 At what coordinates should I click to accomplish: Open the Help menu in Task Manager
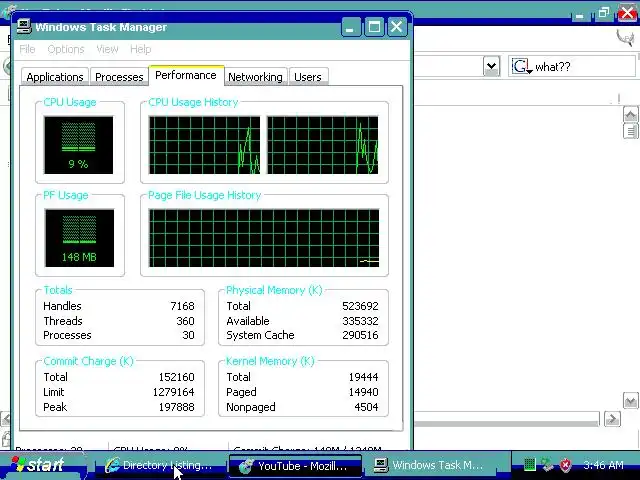tap(140, 49)
